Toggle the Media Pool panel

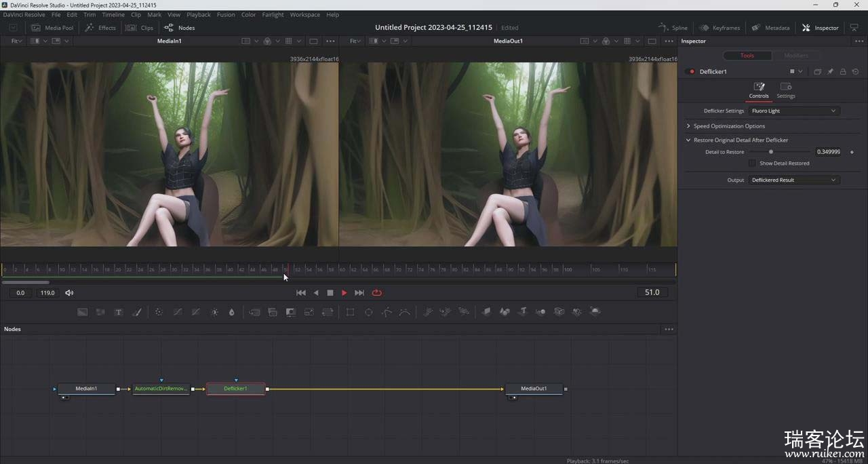tap(52, 28)
